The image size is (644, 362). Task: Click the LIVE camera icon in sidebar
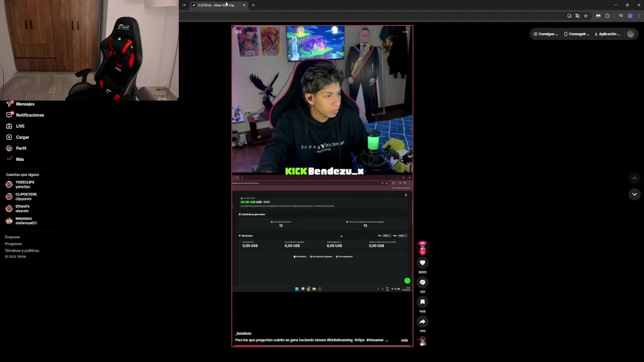9,126
